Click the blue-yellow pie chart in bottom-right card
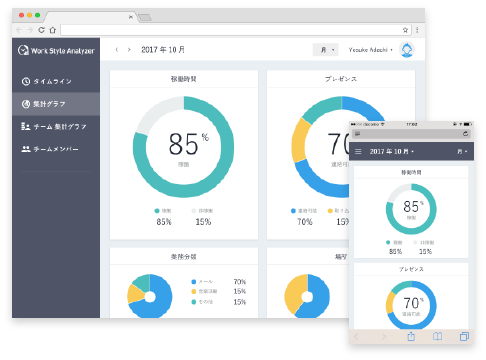 pyautogui.click(x=307, y=296)
